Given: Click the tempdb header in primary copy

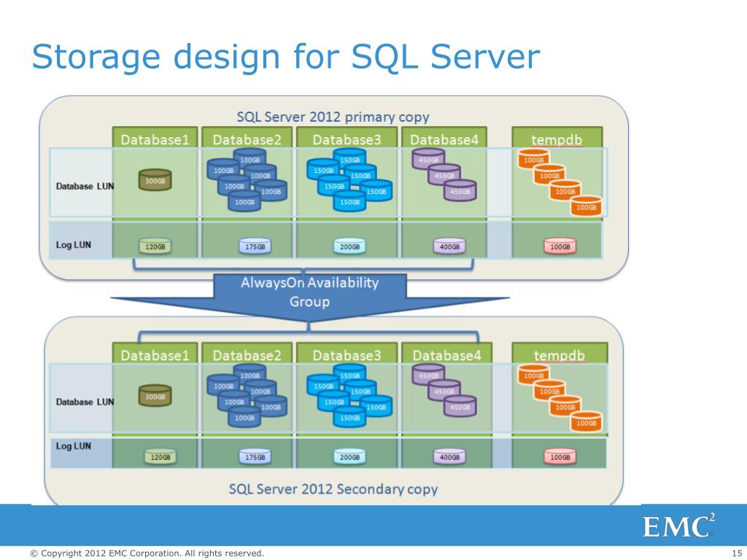Looking at the screenshot, I should coord(557,139).
